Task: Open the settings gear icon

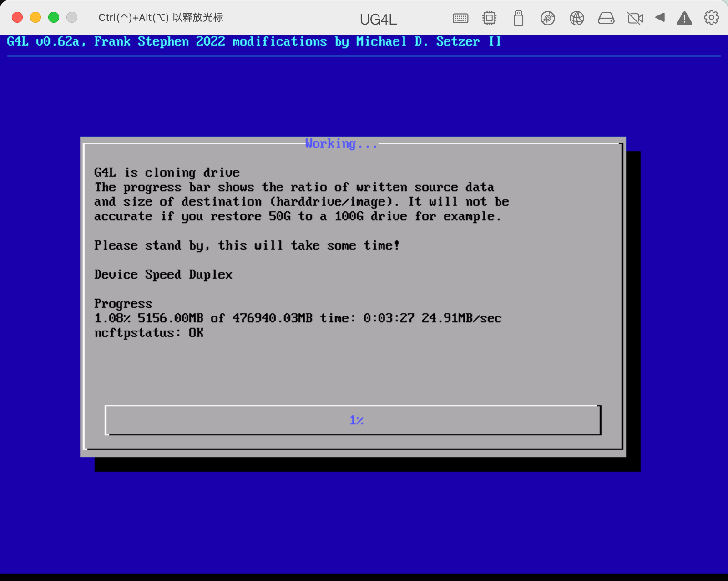Action: click(x=711, y=18)
